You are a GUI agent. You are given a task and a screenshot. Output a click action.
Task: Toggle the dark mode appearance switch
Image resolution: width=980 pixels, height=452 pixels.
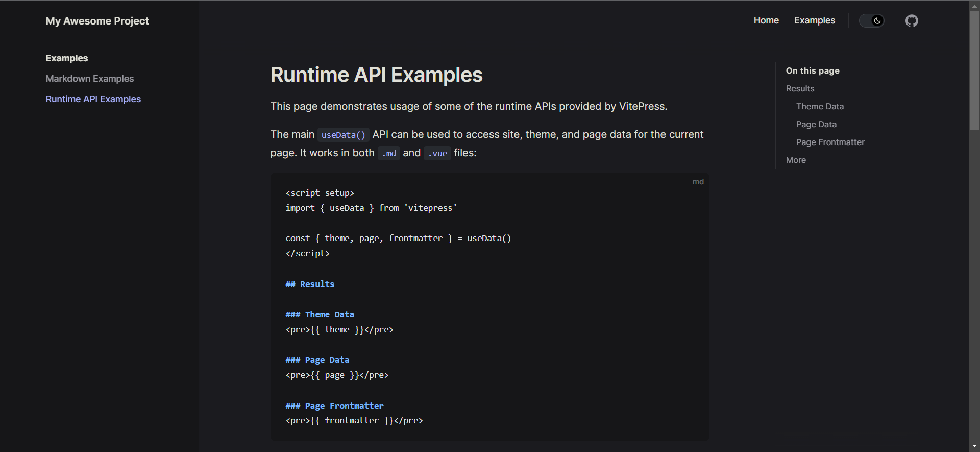pyautogui.click(x=872, y=21)
